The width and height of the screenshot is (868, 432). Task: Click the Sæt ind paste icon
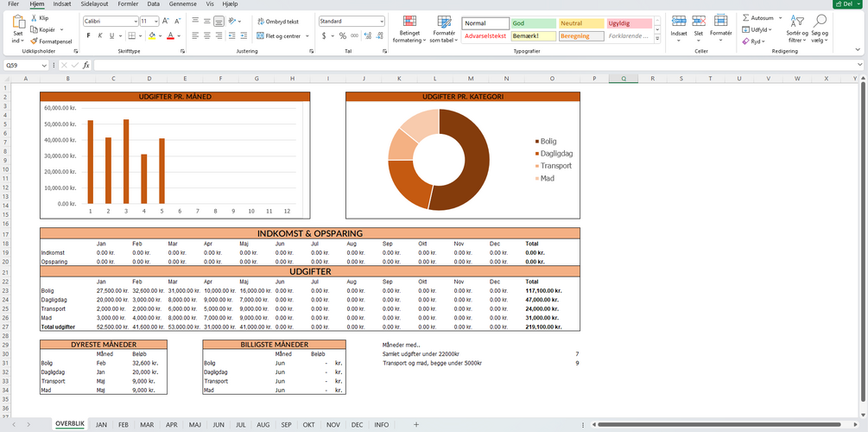click(18, 22)
